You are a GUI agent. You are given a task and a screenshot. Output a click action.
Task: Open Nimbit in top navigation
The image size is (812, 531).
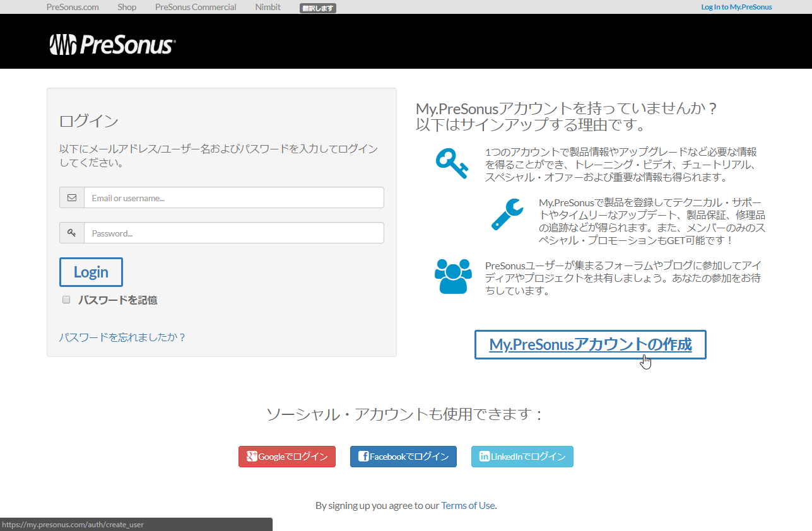tap(268, 7)
